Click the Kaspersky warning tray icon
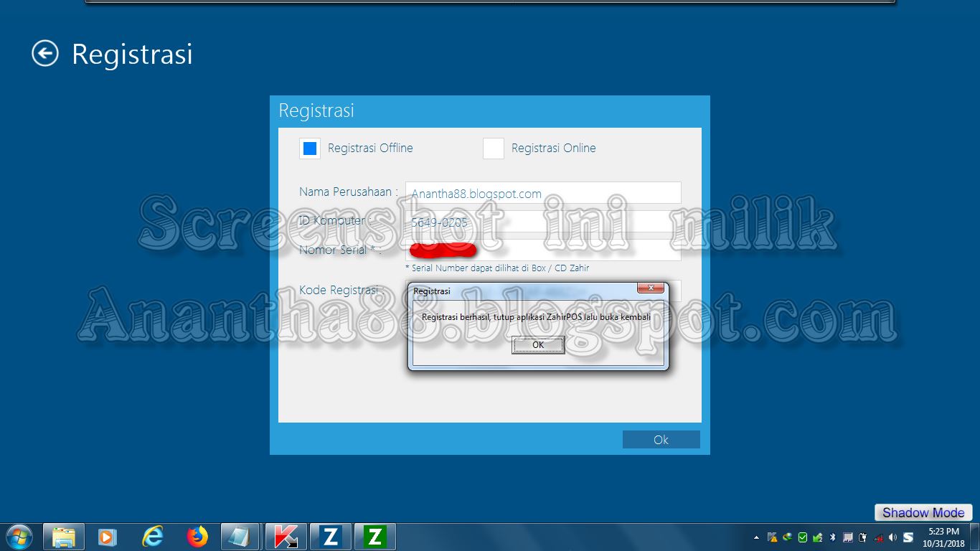 tap(773, 537)
